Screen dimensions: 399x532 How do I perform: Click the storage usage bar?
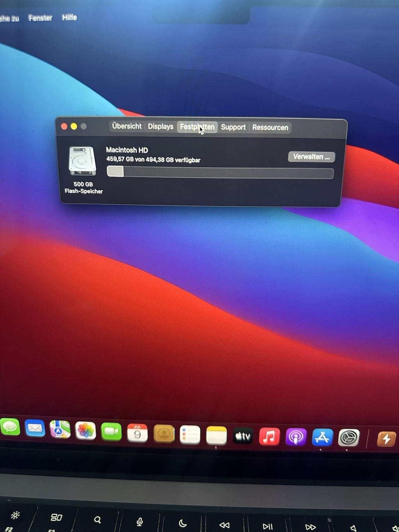point(220,172)
